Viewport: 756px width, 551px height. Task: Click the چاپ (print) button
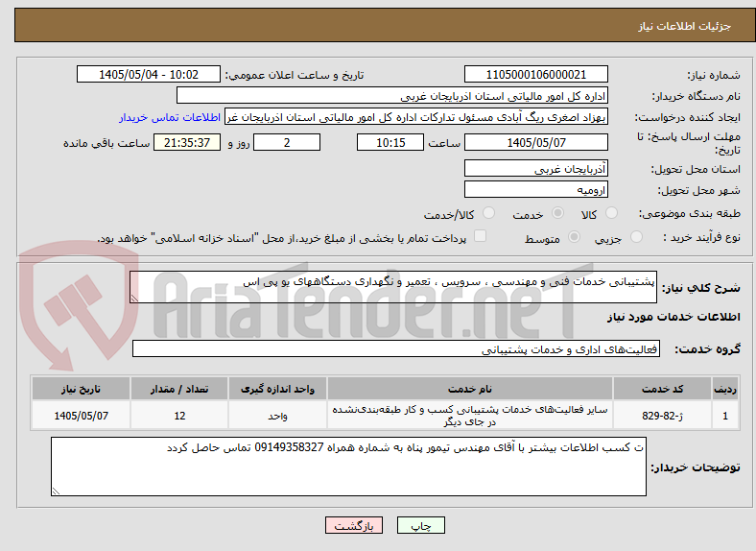(x=420, y=525)
